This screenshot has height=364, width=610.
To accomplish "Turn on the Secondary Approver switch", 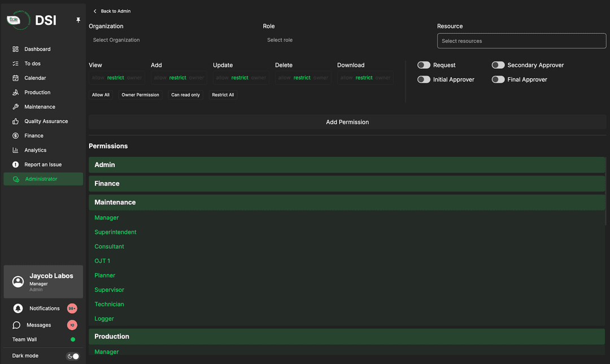I will (498, 65).
